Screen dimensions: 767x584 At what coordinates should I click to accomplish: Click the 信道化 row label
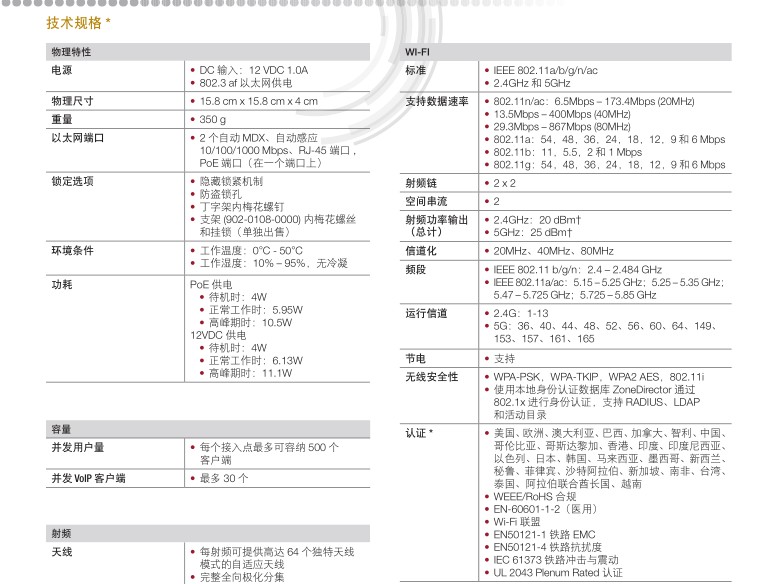[x=421, y=250]
